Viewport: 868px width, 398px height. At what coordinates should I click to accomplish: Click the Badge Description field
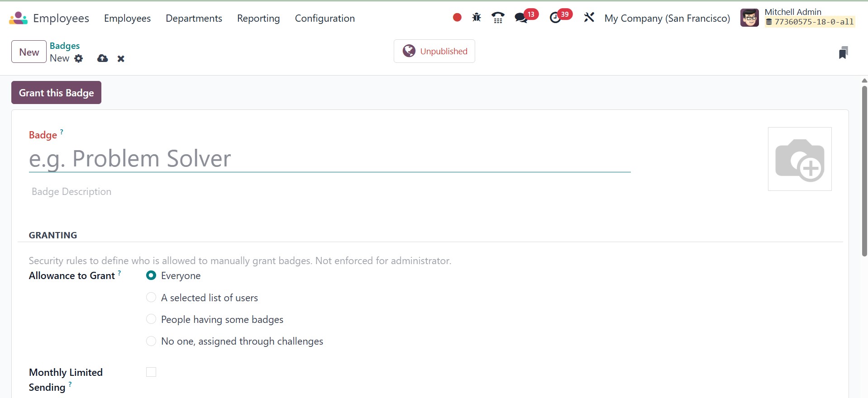pos(330,192)
